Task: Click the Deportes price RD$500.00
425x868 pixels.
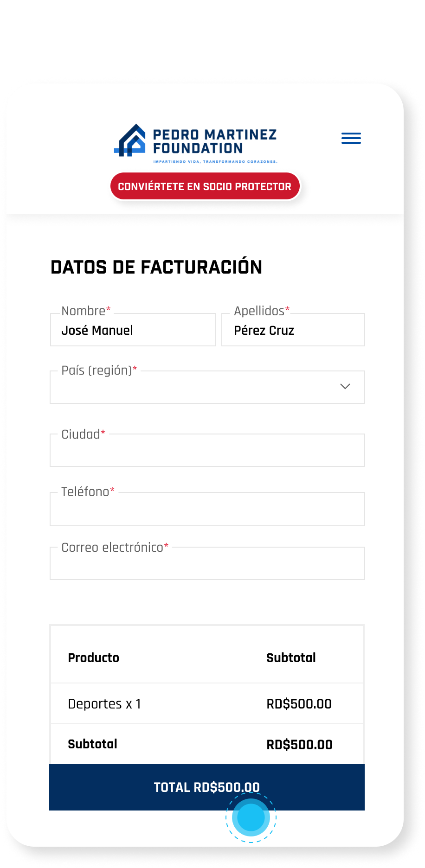Action: pyautogui.click(x=299, y=704)
